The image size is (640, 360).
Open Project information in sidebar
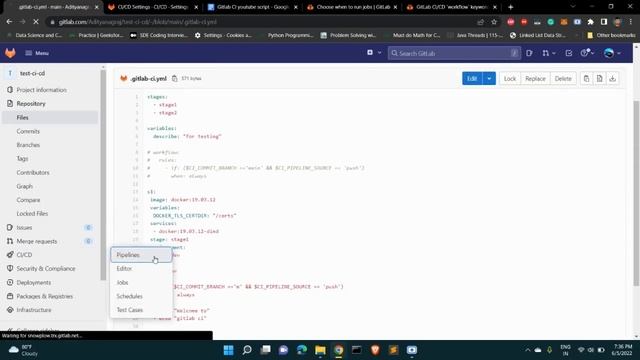click(x=41, y=90)
